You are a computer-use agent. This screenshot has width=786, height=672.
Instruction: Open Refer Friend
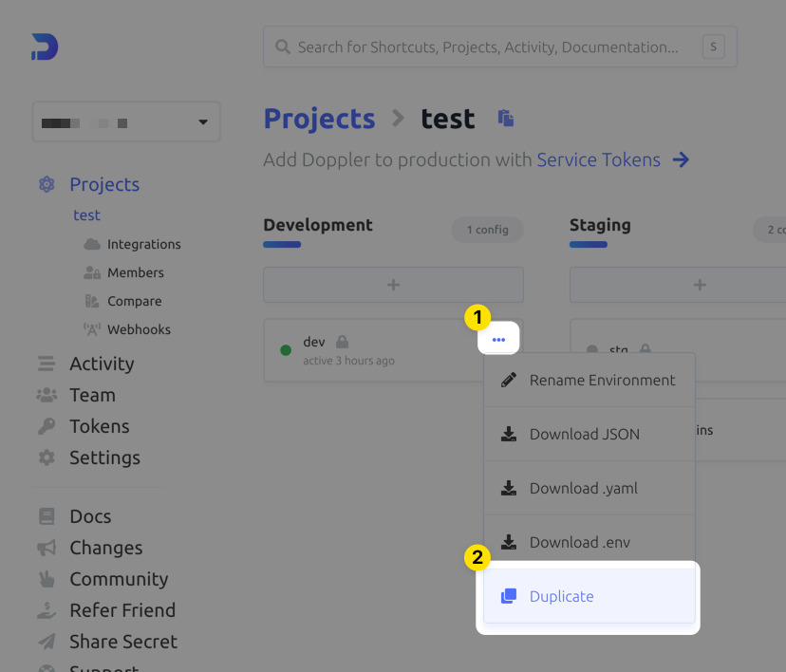click(x=122, y=610)
